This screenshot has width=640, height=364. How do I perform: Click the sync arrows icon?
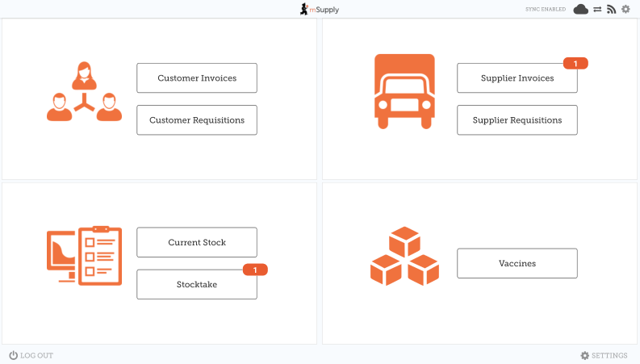[597, 9]
